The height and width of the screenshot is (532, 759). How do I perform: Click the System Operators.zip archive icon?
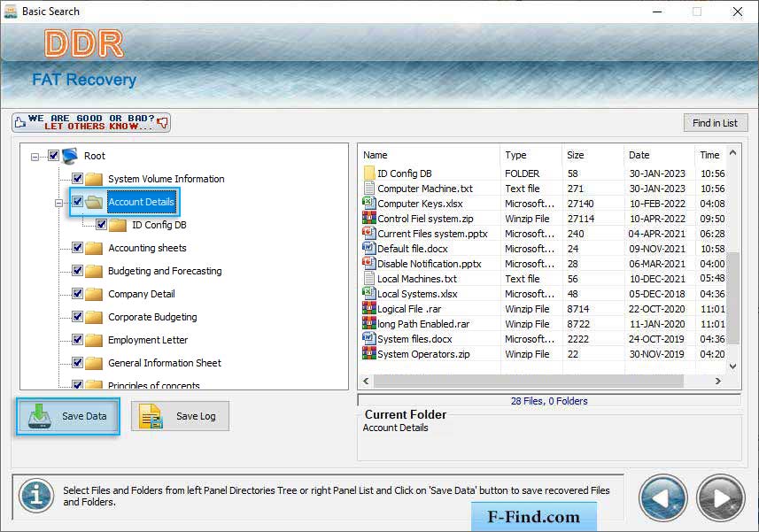click(368, 353)
